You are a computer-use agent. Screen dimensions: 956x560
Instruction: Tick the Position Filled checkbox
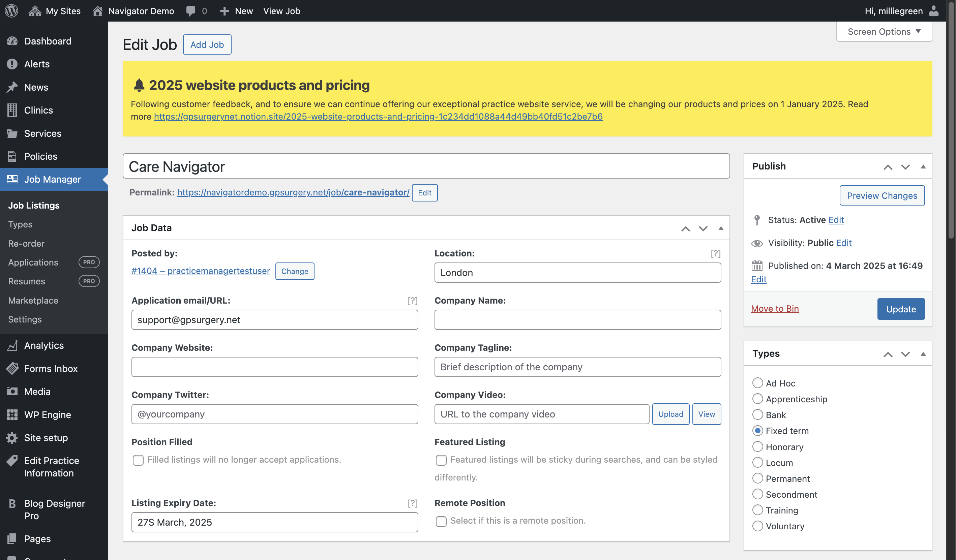[138, 460]
